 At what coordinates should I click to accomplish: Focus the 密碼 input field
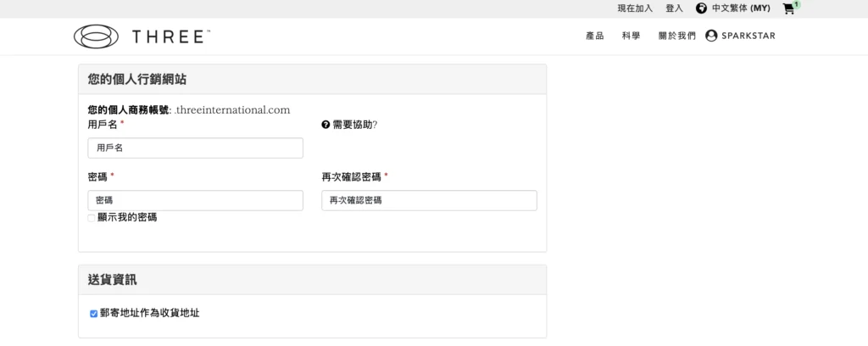coord(196,200)
